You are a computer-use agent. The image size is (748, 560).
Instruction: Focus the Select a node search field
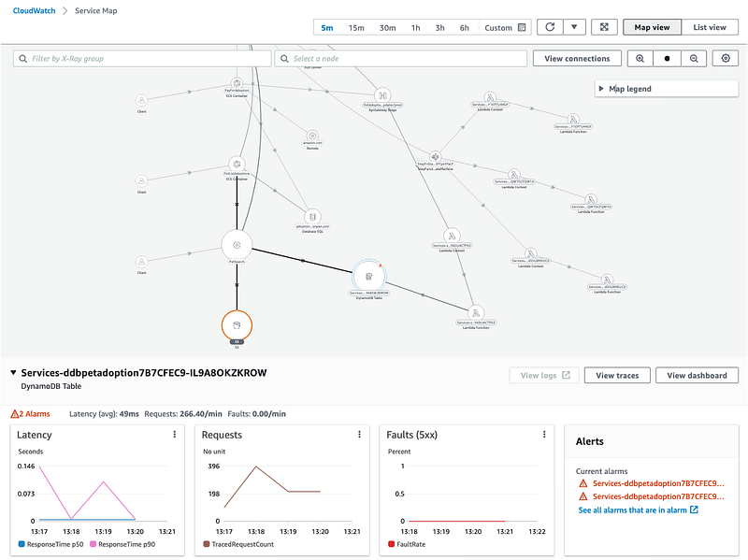(401, 58)
